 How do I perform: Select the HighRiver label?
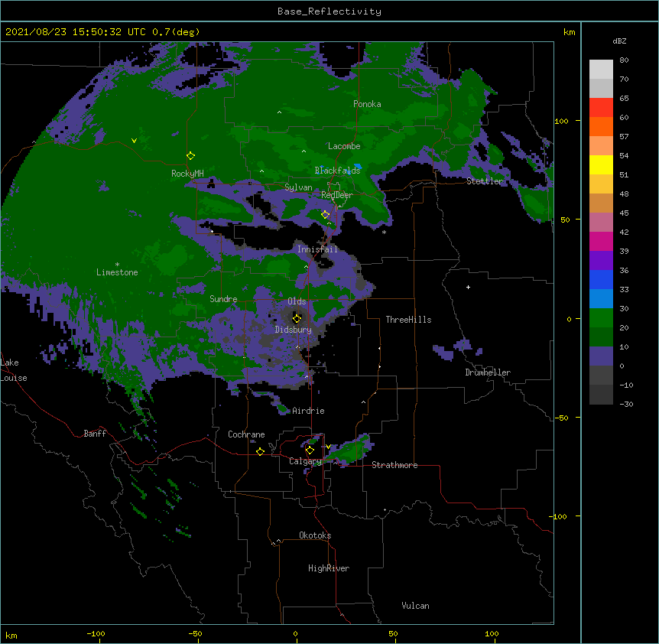tap(329, 568)
